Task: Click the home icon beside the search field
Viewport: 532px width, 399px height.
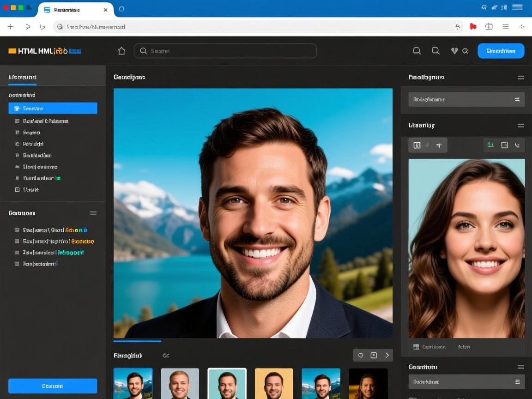Action: [121, 51]
